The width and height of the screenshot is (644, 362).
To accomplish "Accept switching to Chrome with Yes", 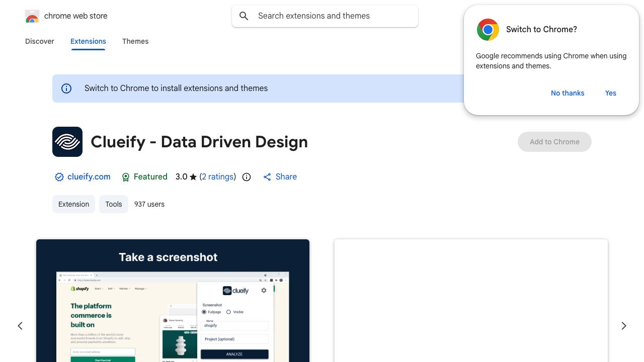I will click(x=611, y=93).
